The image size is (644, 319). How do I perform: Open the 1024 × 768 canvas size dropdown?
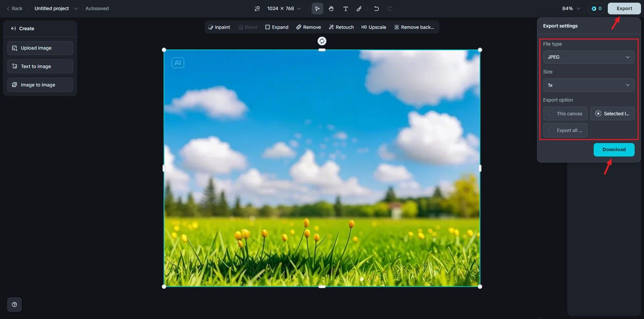284,9
